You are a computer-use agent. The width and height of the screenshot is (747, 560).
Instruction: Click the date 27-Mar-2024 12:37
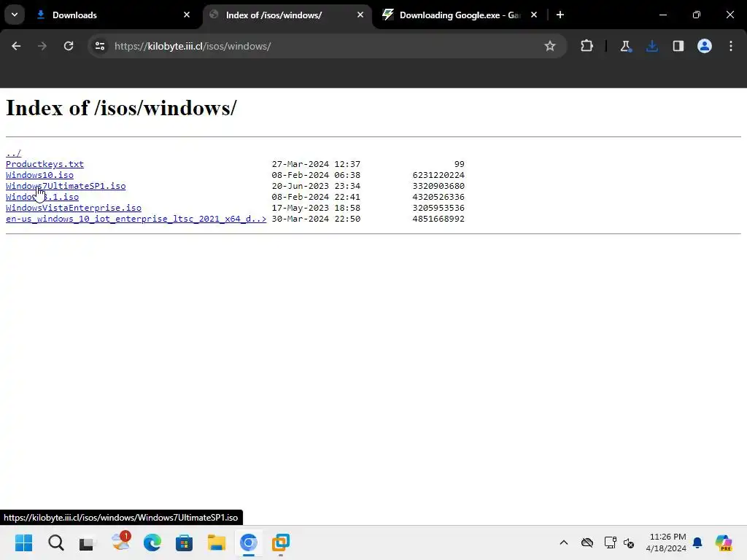point(316,164)
